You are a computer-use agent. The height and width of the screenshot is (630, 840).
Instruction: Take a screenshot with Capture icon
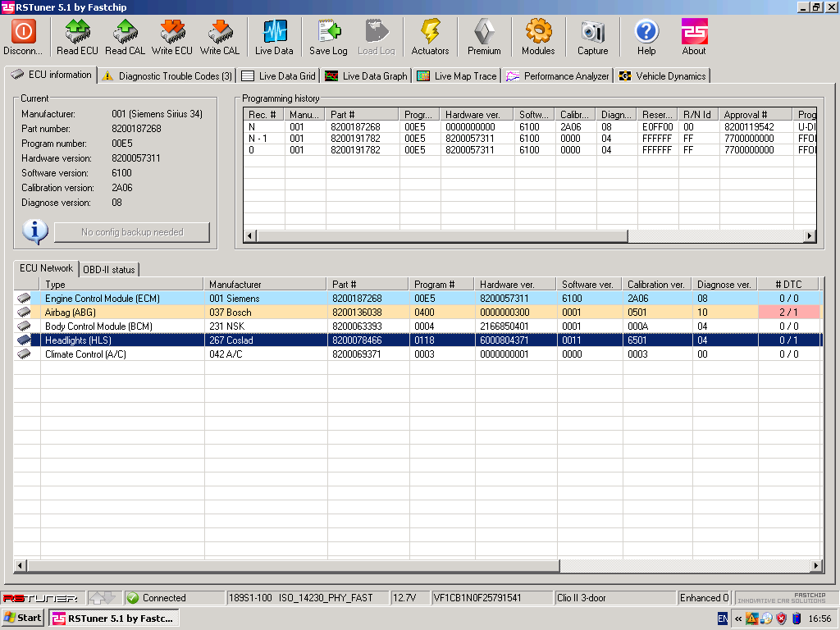pos(592,33)
